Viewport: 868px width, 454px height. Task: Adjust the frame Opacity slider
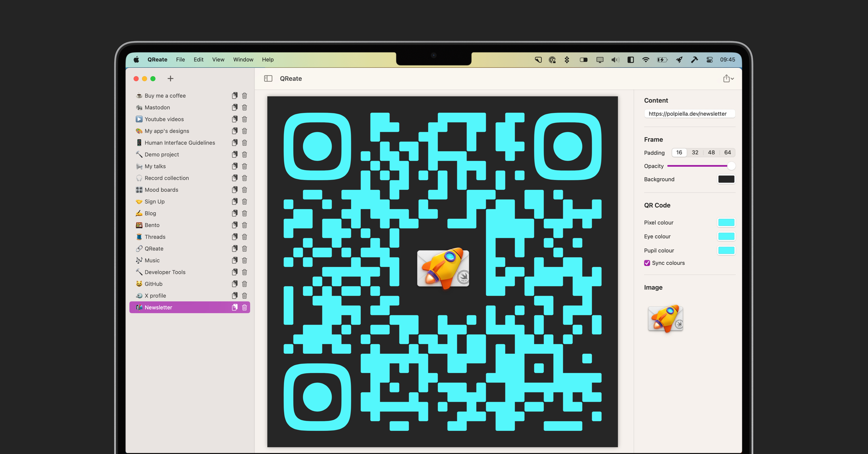[x=701, y=166]
